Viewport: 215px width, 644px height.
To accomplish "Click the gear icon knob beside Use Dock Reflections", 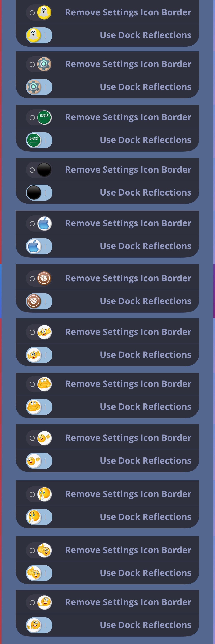I will click(x=34, y=87).
